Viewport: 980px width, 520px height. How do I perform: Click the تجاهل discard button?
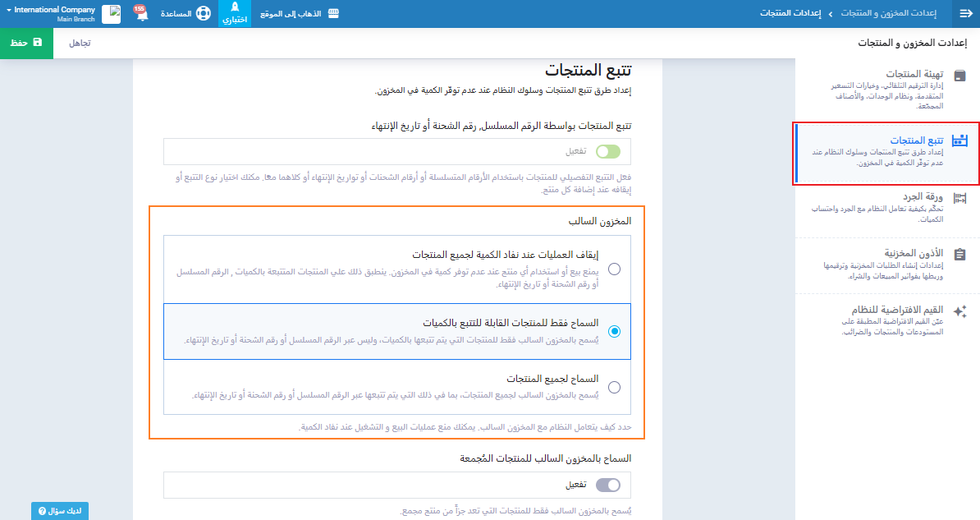(79, 42)
